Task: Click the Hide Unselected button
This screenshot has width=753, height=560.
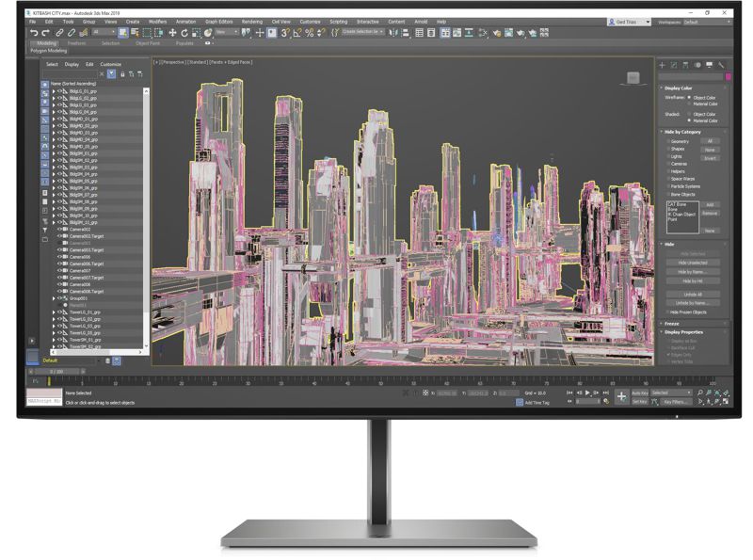Action: (x=691, y=263)
